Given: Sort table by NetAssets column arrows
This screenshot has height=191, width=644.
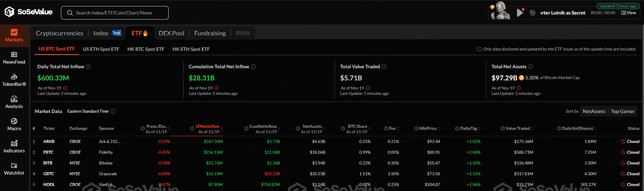Looking at the screenshot, I should (324, 128).
